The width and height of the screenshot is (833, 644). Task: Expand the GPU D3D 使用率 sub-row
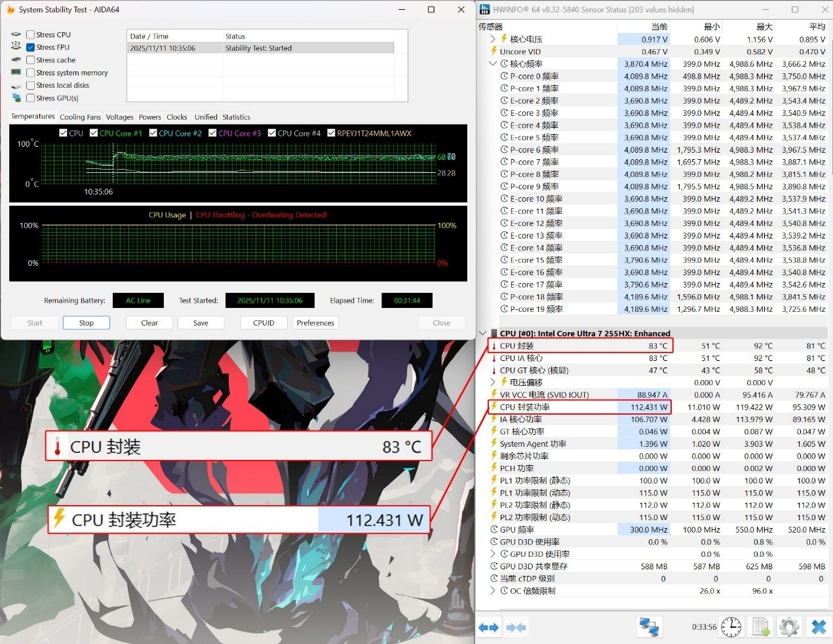point(493,554)
